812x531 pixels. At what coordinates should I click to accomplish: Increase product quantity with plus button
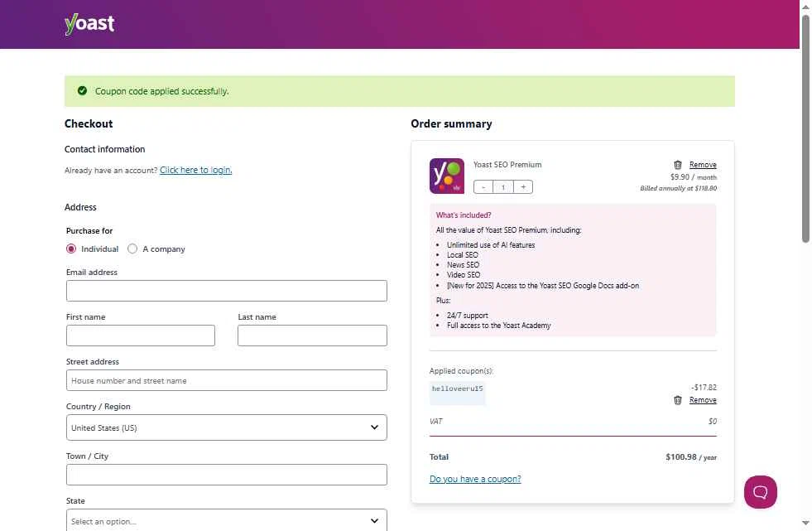coord(523,187)
